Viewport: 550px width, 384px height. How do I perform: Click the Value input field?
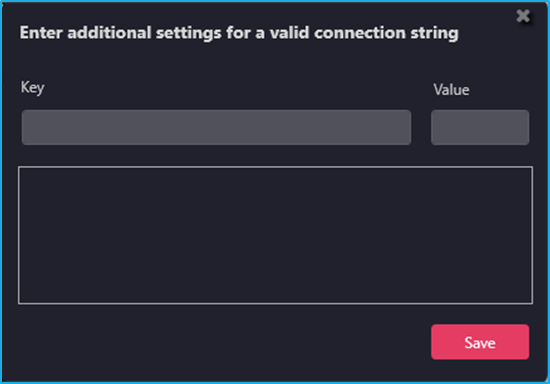(x=480, y=127)
